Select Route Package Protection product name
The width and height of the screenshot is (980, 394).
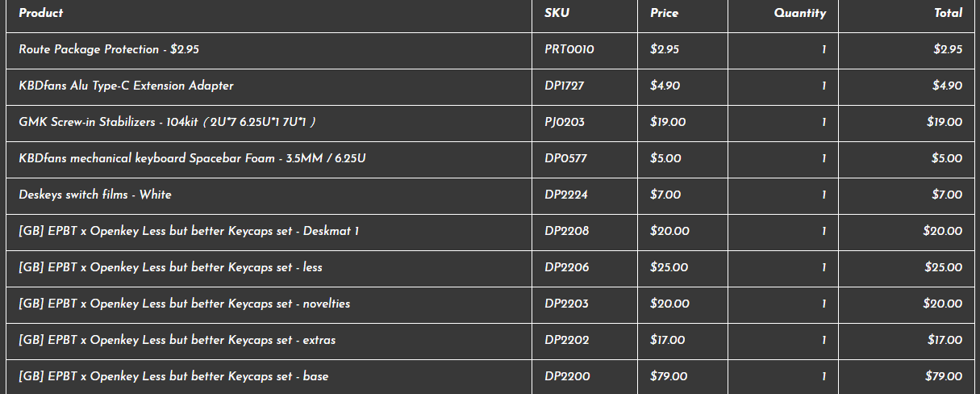109,49
